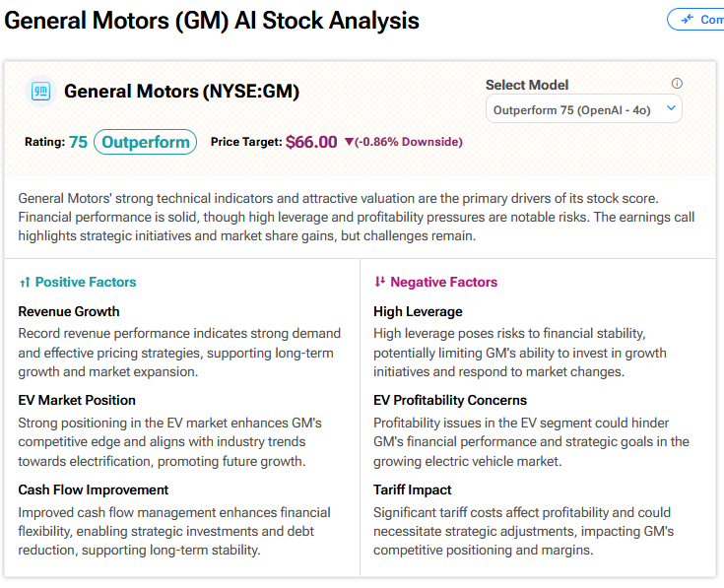Viewport: 724px width, 588px height.
Task: Click the info icon beside Select Model
Action: [x=677, y=84]
